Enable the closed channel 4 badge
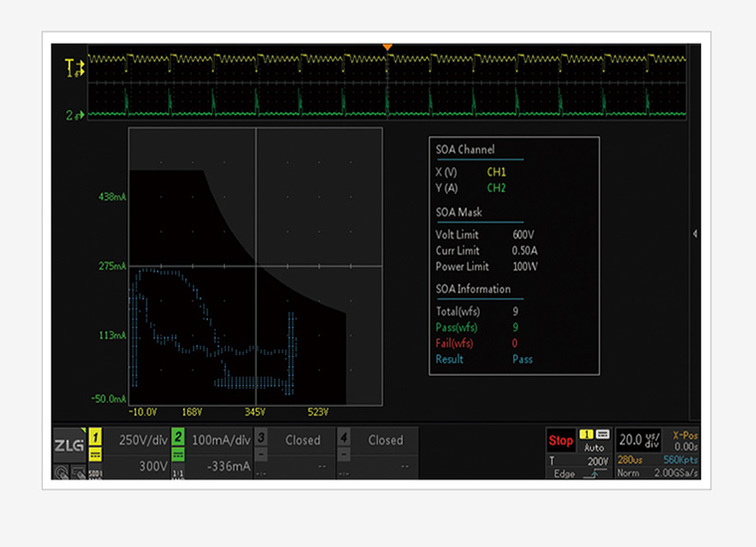 point(343,438)
